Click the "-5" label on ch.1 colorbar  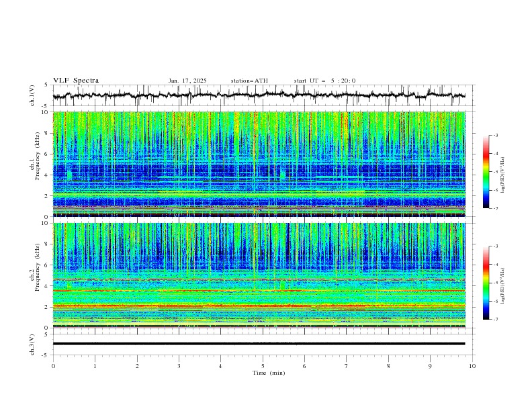point(496,172)
